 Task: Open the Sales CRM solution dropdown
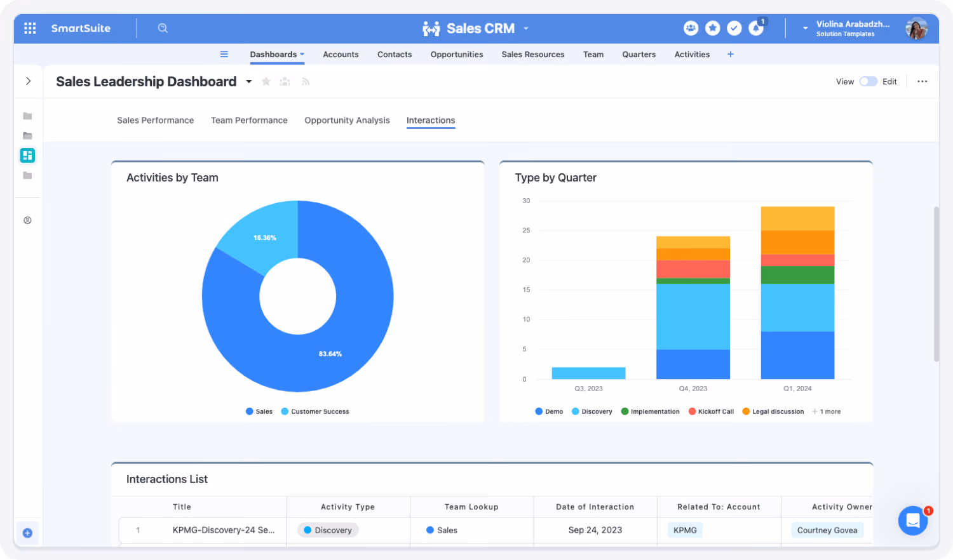coord(526,29)
